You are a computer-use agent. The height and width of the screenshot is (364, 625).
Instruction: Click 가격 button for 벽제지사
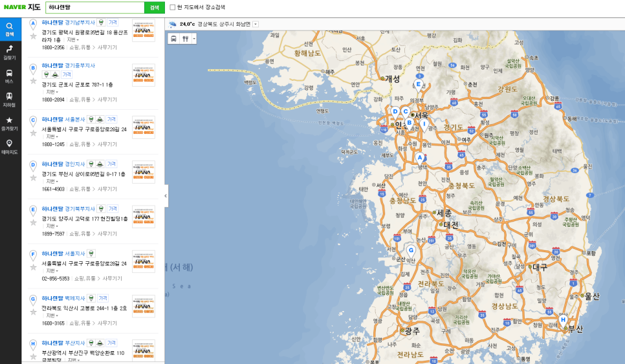click(103, 298)
